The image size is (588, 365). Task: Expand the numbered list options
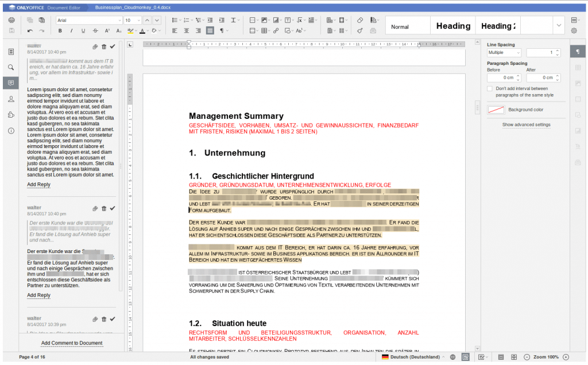click(x=192, y=20)
